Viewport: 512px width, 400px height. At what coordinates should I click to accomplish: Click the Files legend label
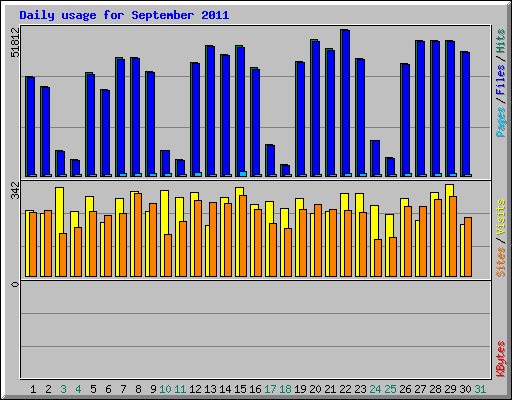[x=501, y=80]
